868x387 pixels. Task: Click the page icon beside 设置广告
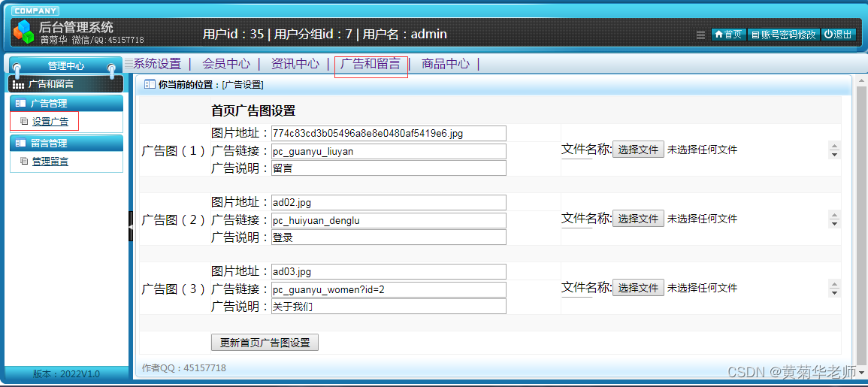[24, 121]
